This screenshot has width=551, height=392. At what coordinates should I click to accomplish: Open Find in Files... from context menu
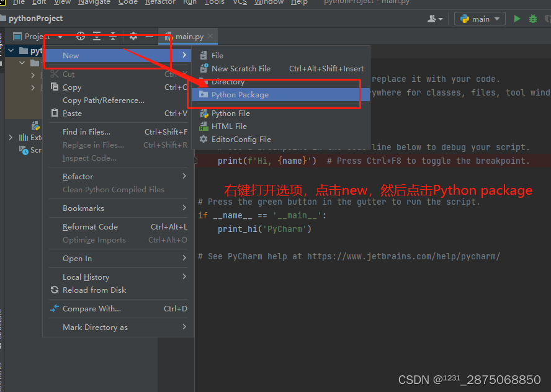(118, 131)
